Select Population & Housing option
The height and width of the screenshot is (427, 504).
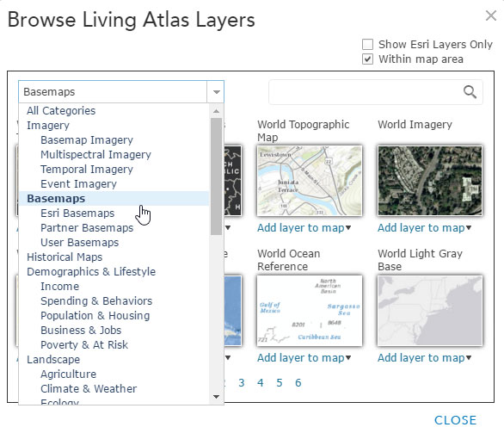click(x=95, y=316)
